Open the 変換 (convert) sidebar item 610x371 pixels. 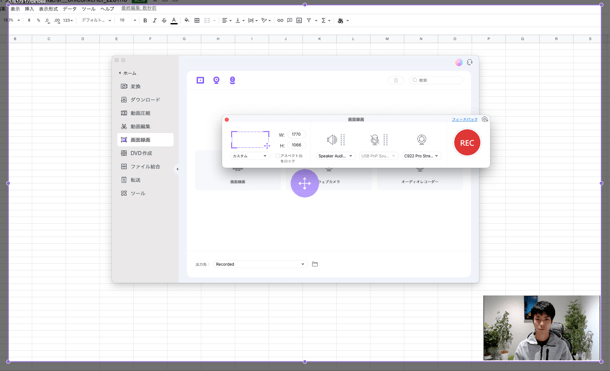[x=145, y=86]
